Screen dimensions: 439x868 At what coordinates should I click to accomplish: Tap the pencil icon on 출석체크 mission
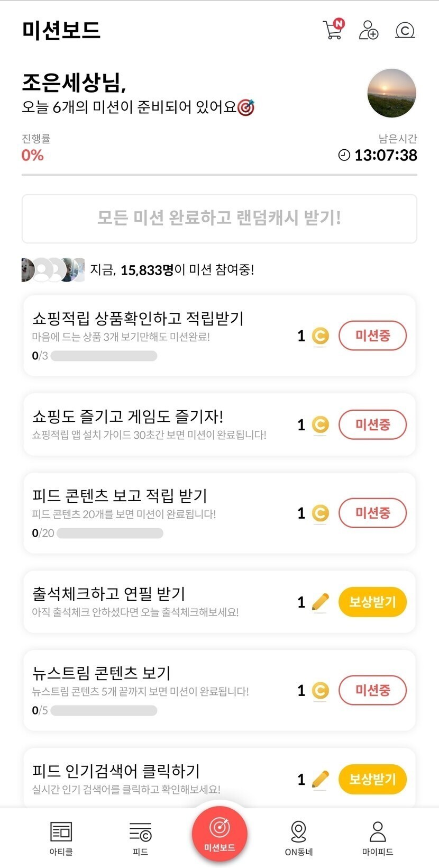click(320, 602)
